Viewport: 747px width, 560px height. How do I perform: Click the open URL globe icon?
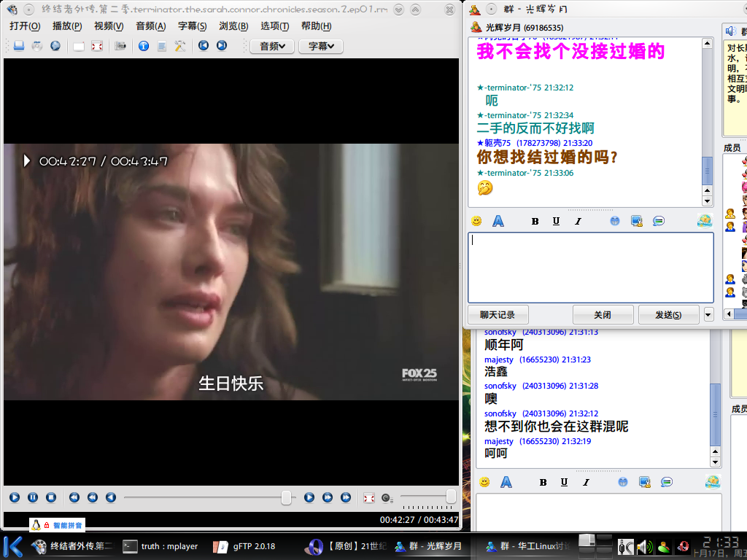click(55, 46)
